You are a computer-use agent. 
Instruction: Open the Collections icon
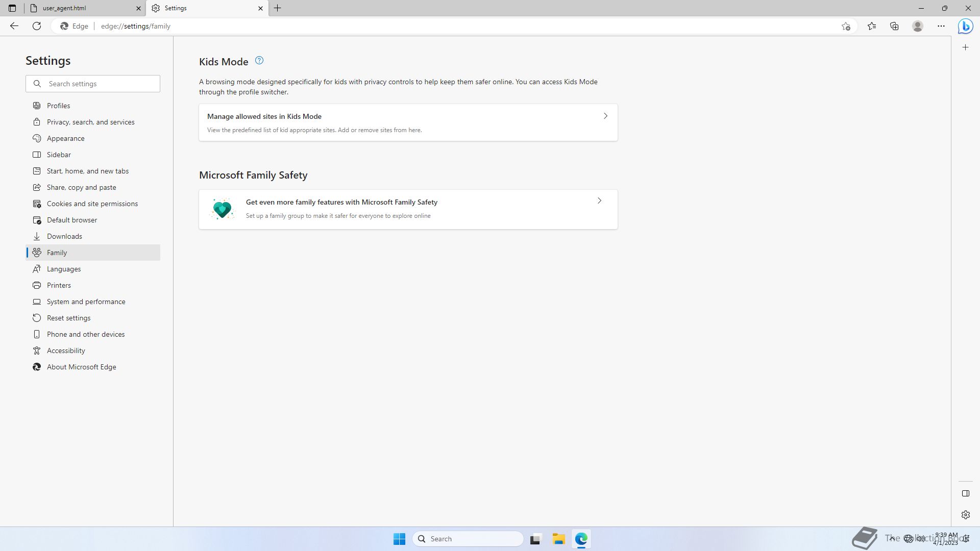[894, 26]
